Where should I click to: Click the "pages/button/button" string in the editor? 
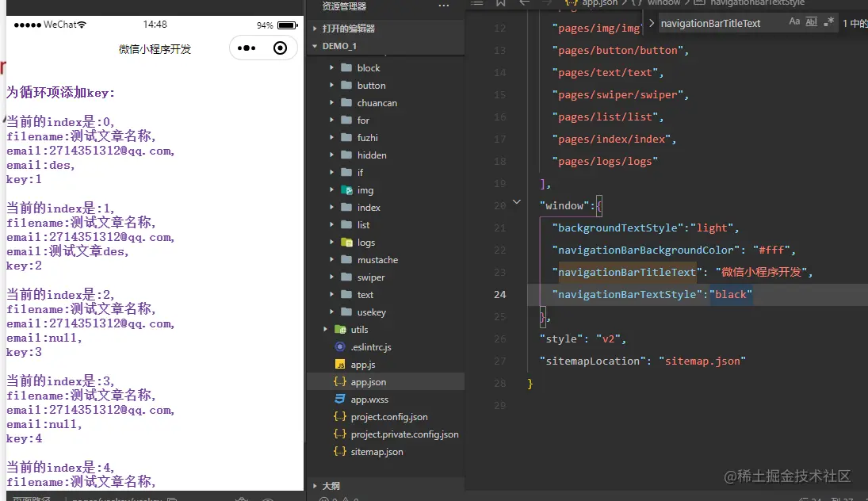coord(618,51)
